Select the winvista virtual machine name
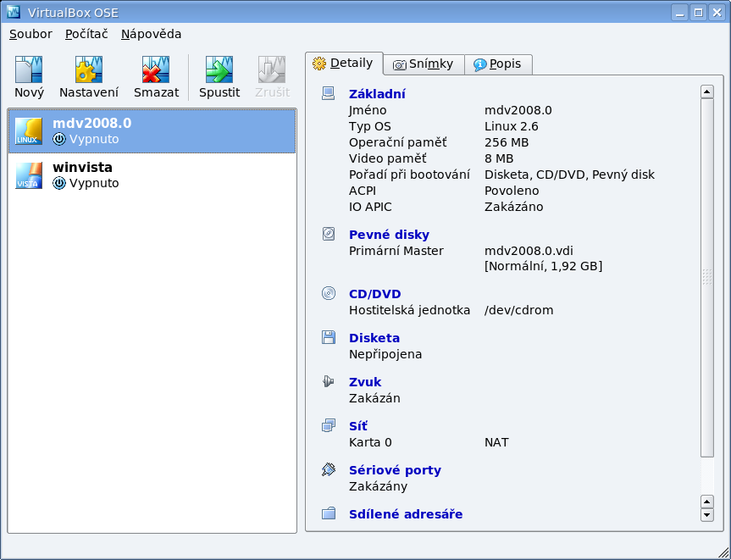 (x=82, y=167)
